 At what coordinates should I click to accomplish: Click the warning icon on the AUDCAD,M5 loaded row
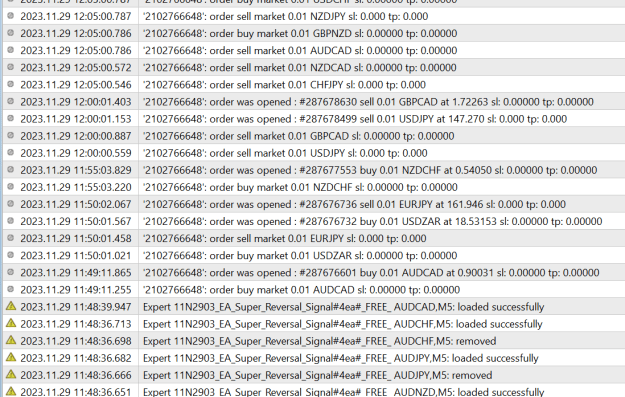(11, 306)
